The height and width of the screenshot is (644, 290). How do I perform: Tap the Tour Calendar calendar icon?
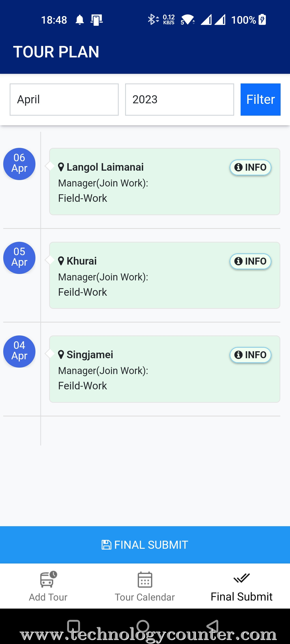click(x=145, y=580)
